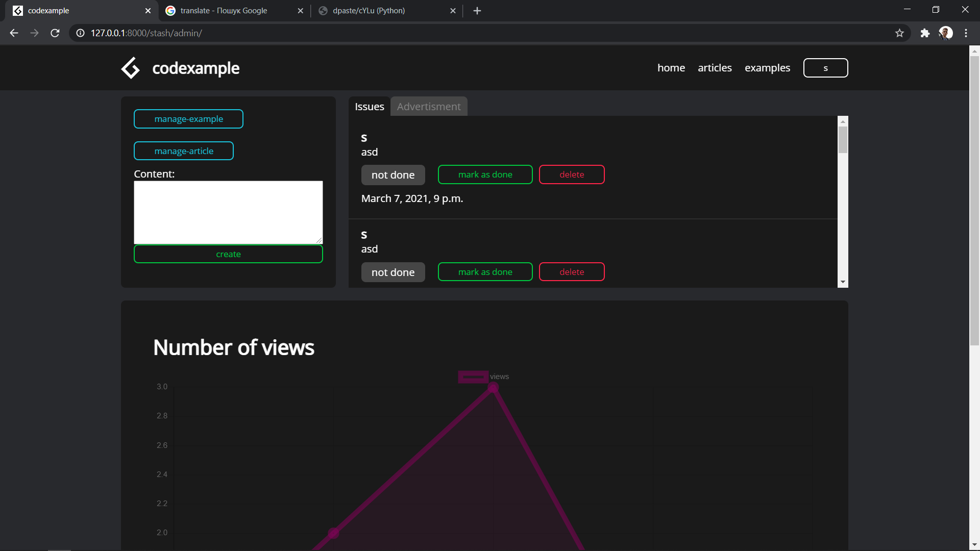Bookmark this page with the star icon
This screenshot has height=551, width=980.
tap(899, 33)
